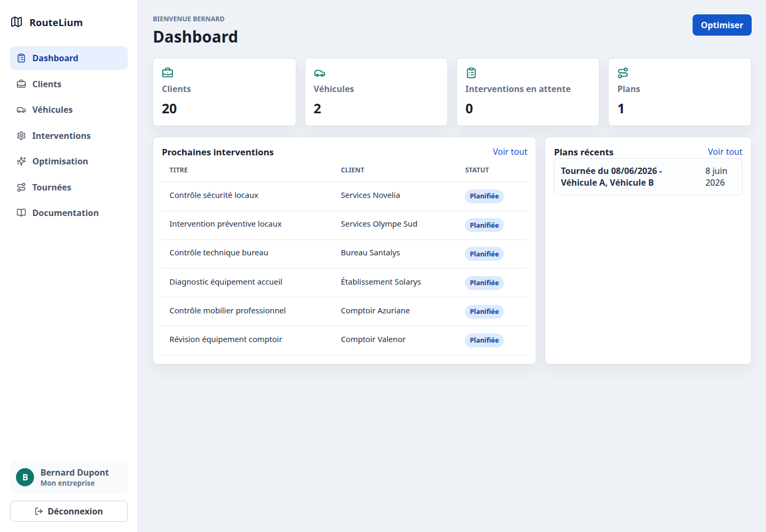Click the Prochaines interventions heading
766x532 pixels.
pos(218,152)
